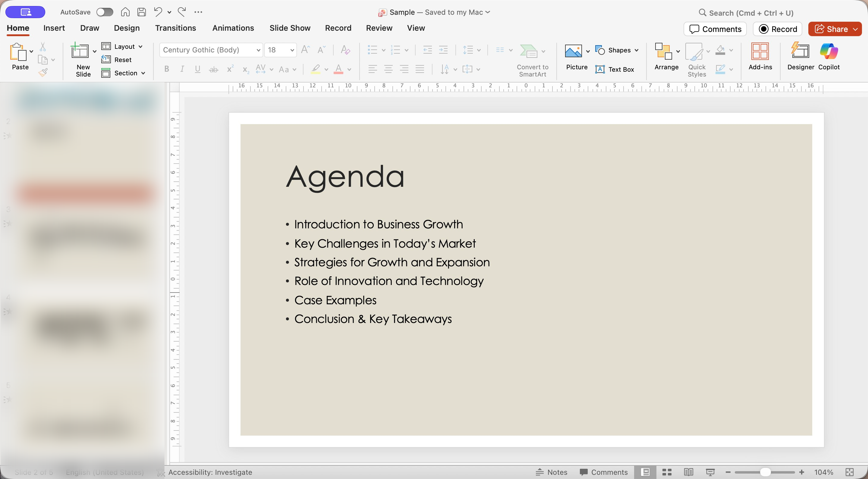
Task: Toggle the Notes pane
Action: [551, 472]
